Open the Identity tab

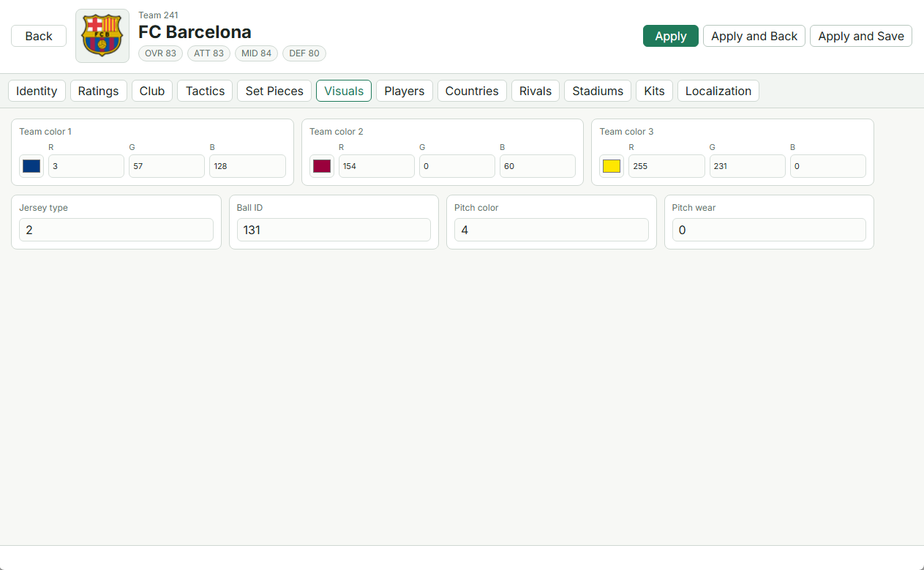(x=37, y=91)
